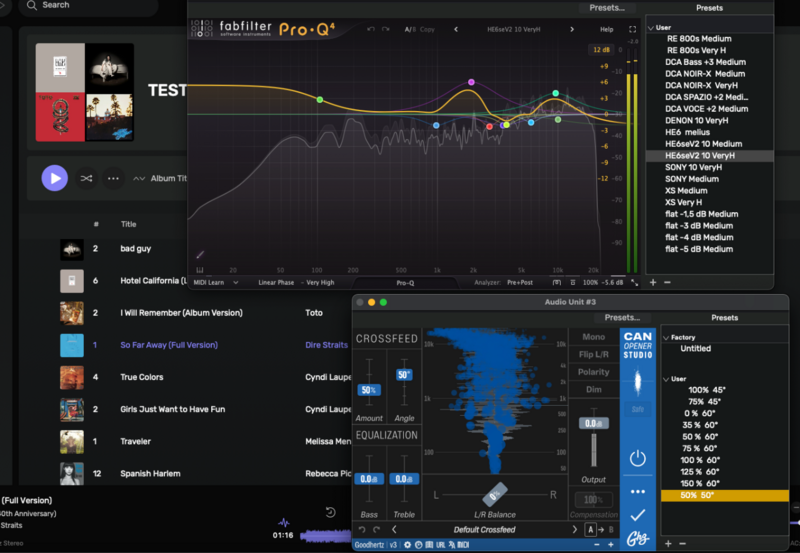Select 75 % 60° CanOpener preset
This screenshot has width=800, height=553.
click(700, 448)
